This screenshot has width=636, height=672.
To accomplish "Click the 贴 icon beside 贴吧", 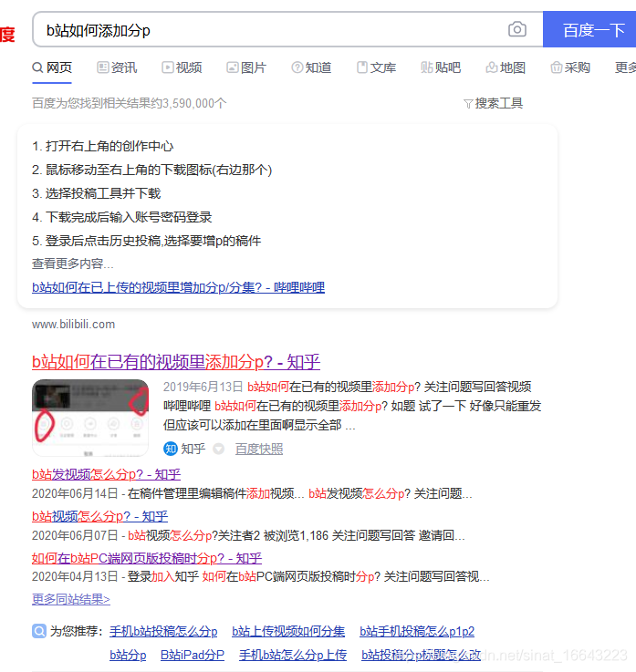I will tap(427, 67).
